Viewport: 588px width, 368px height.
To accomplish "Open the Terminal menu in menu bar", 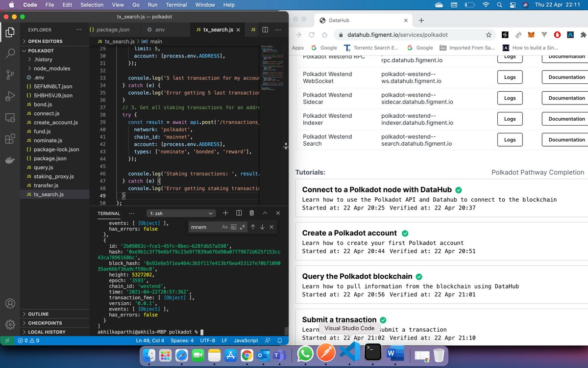I will (177, 5).
